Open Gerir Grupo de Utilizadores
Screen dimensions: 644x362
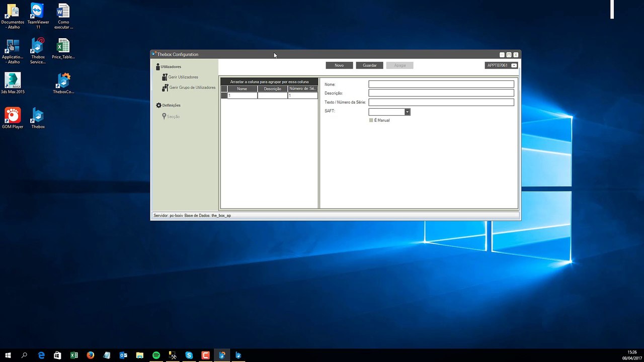pyautogui.click(x=188, y=87)
